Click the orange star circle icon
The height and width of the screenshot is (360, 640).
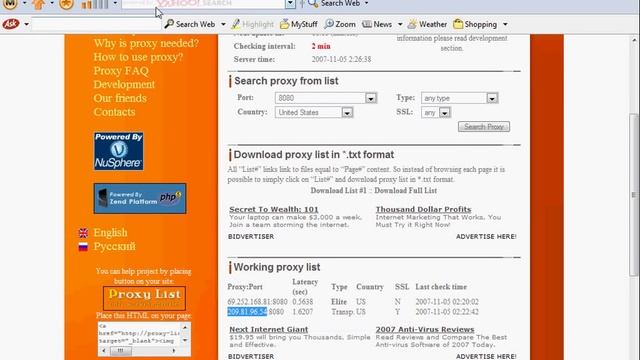[66, 4]
